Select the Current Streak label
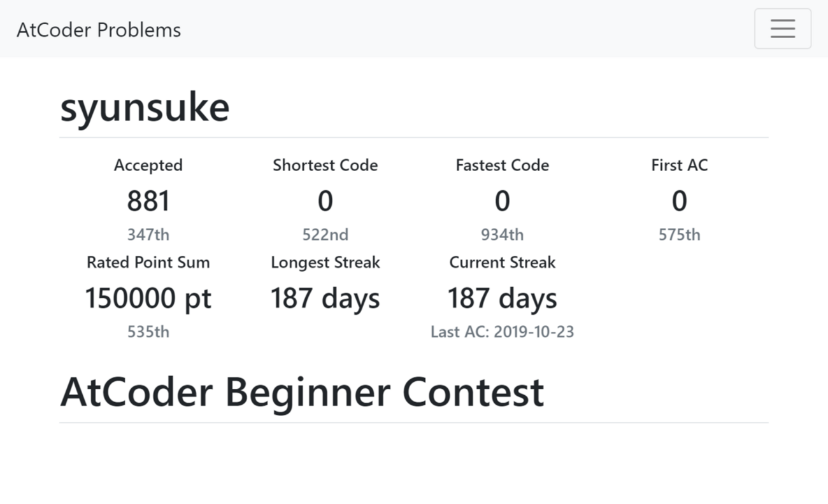 pyautogui.click(x=502, y=263)
